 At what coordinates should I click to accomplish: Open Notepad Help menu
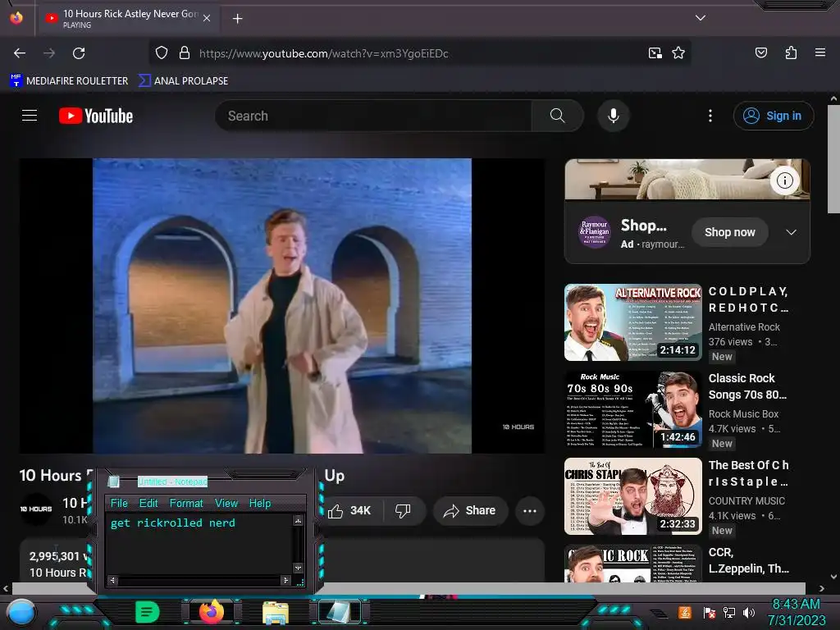[x=260, y=503]
